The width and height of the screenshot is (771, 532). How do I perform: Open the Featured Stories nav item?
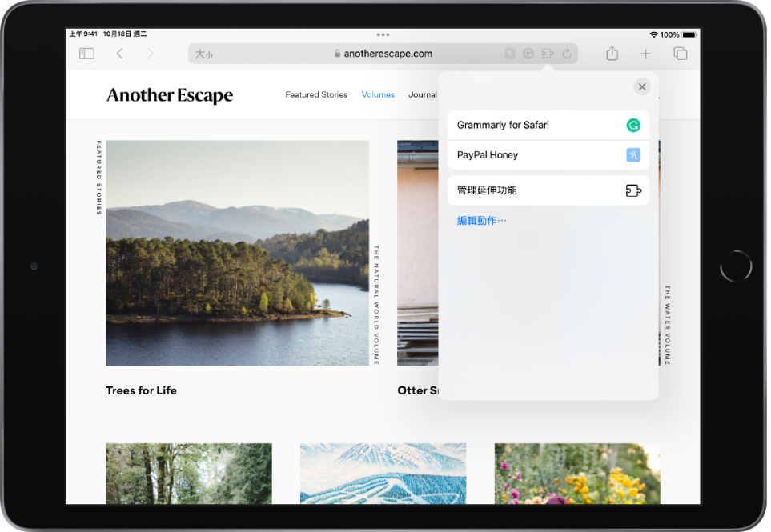pyautogui.click(x=316, y=94)
